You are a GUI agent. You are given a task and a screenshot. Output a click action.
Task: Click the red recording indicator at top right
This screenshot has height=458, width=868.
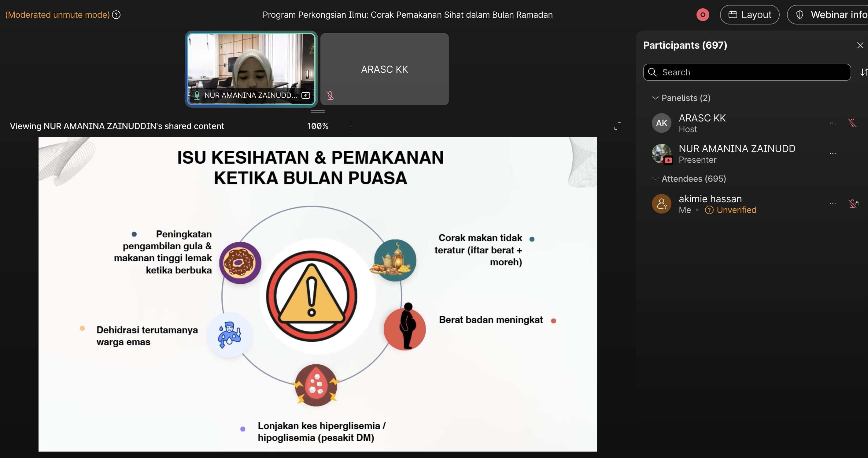pos(703,14)
